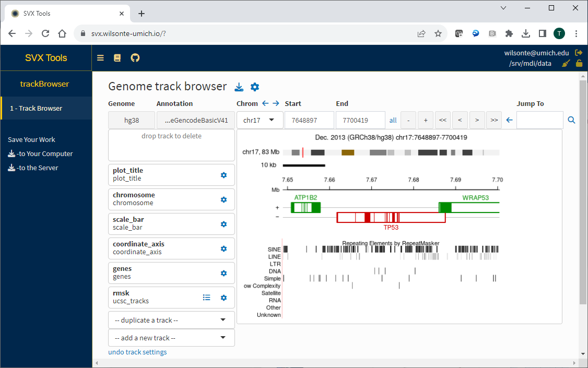This screenshot has width=588, height=368.
Task: Click the Jump To search magnifier
Action: (x=571, y=120)
